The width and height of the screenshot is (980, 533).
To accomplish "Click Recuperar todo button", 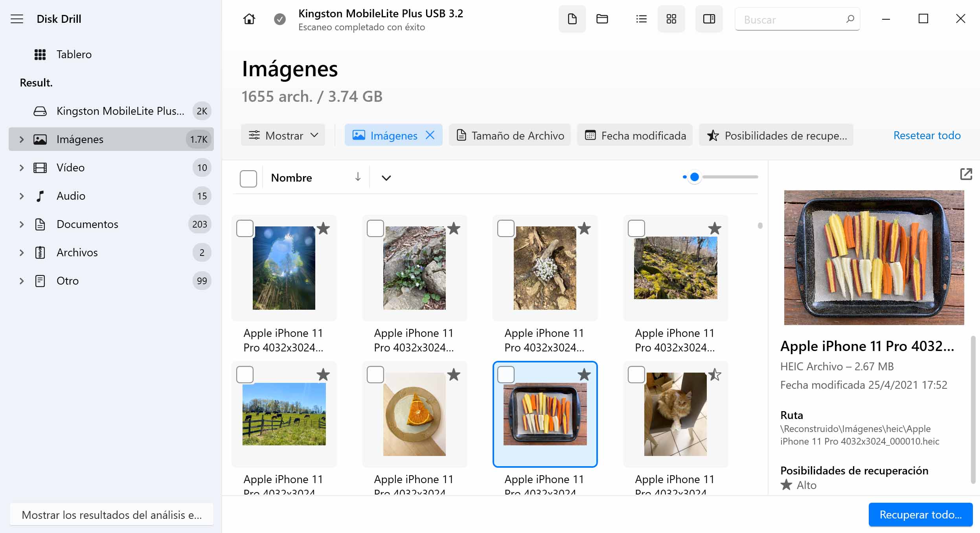I will 921,515.
